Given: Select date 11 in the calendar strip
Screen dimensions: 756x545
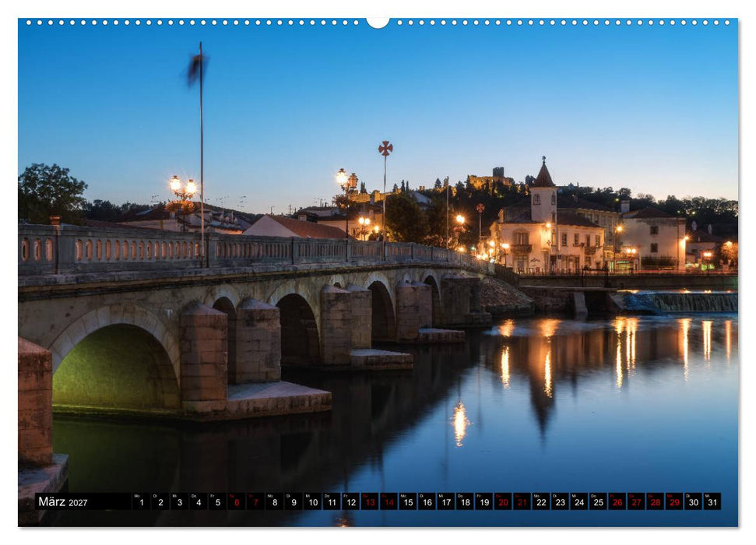Looking at the screenshot, I should [332, 501].
